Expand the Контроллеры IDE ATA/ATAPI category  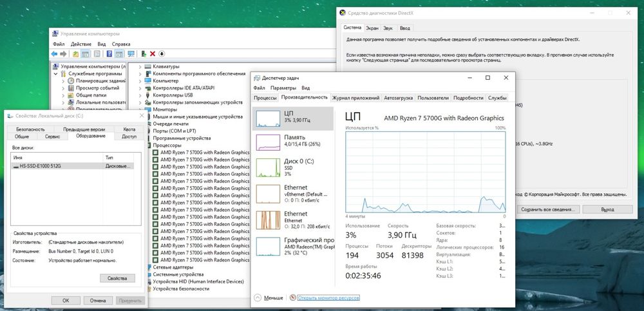point(140,88)
